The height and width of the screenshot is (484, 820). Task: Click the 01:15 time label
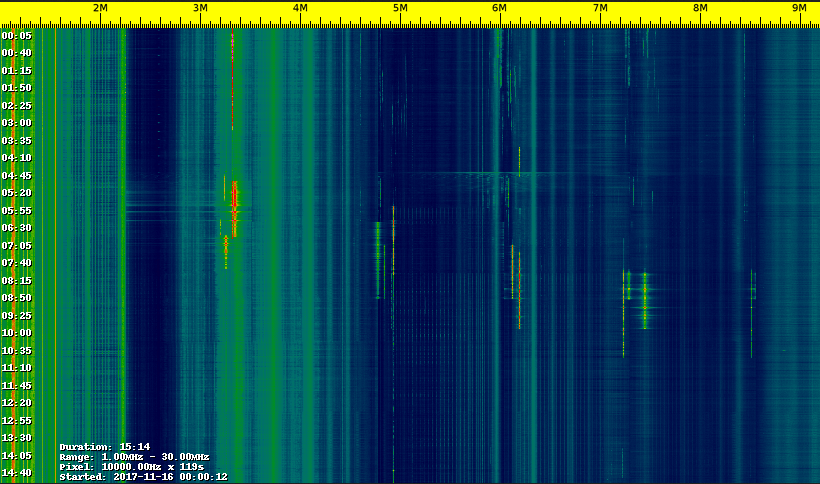point(17,71)
